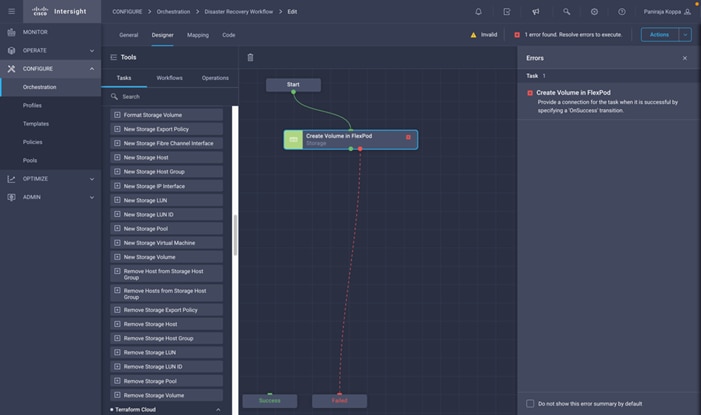Click the add icon beside Format Storage Volume
This screenshot has height=415, width=701.
click(x=117, y=115)
